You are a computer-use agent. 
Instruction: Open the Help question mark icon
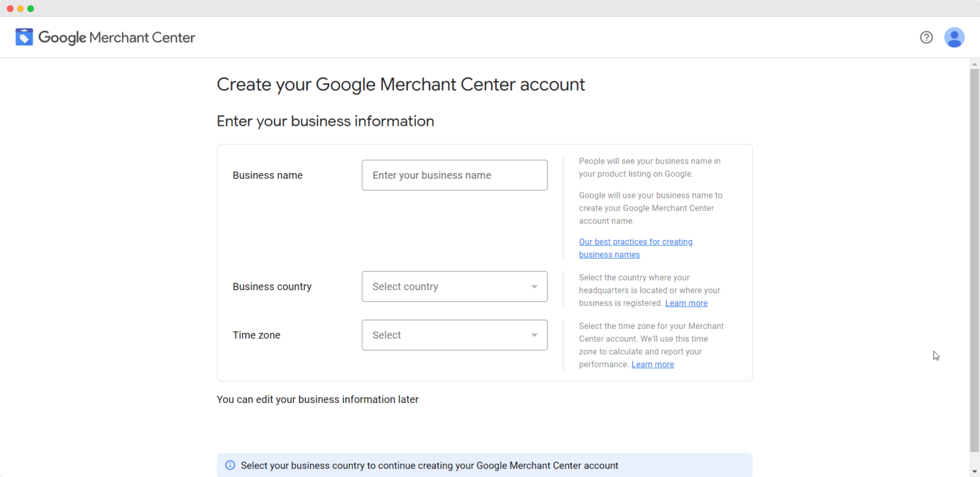pyautogui.click(x=926, y=37)
